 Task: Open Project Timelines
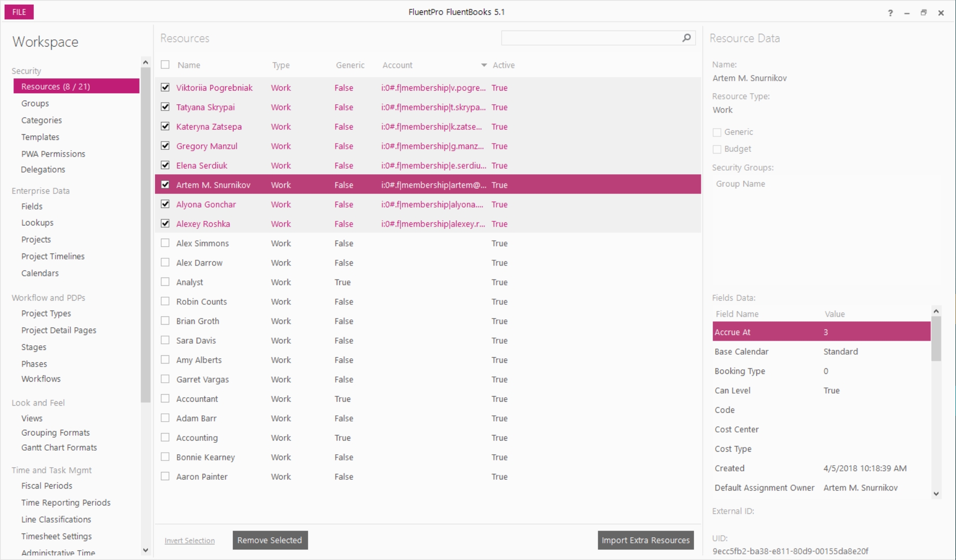[53, 256]
